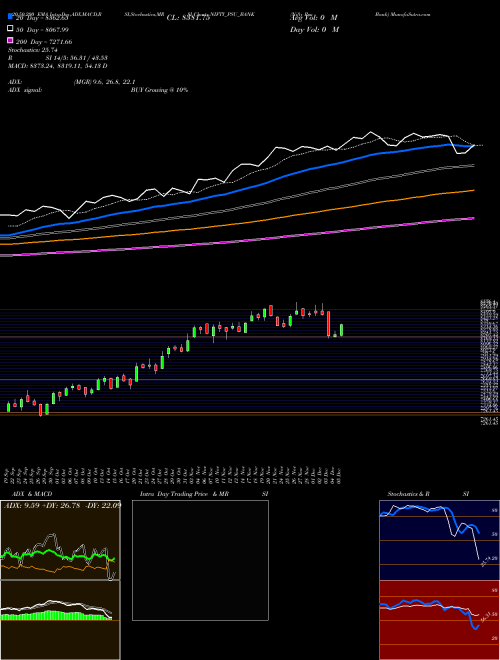Image resolution: width=500 pixels, height=660 pixels.
Task: Select the MACD values line
Action: tap(57, 66)
